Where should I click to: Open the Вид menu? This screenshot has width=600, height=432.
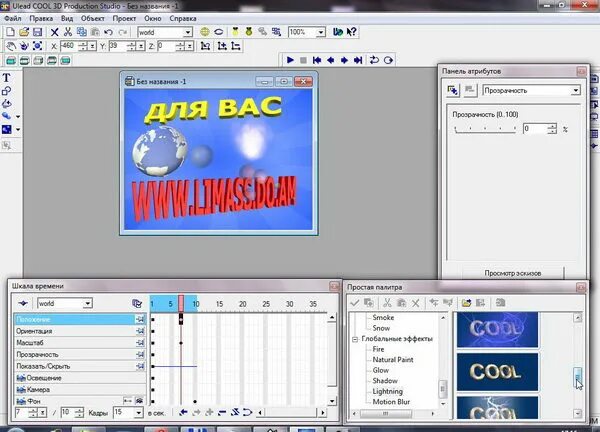67,18
